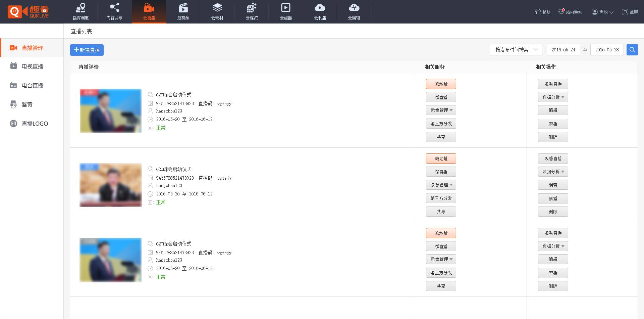This screenshot has height=319, width=644.
Task: Open the first live stream thumbnail
Action: (x=111, y=111)
